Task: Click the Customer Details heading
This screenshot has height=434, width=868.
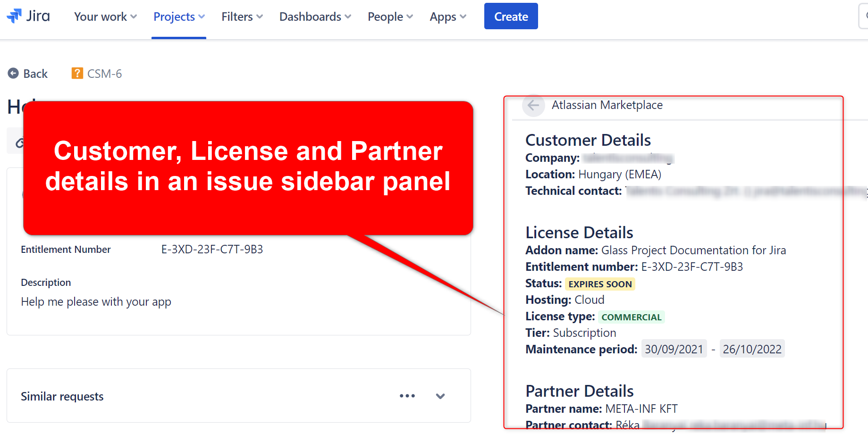Action: [x=588, y=140]
